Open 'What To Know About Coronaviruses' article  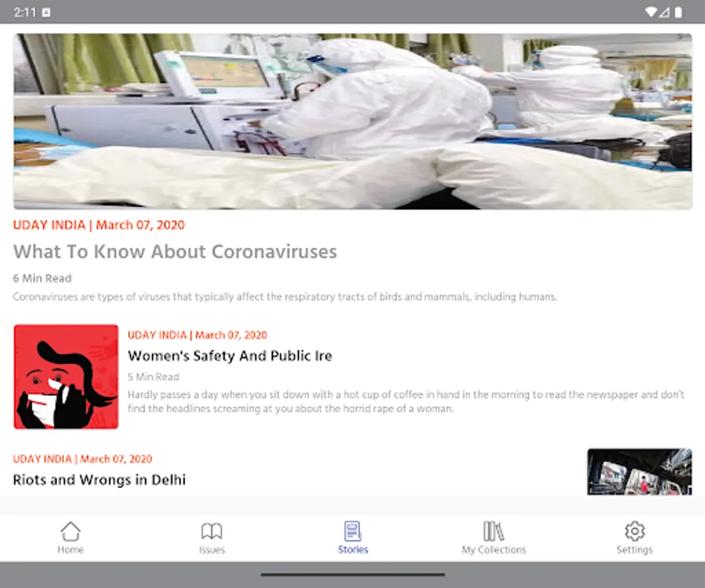[174, 252]
